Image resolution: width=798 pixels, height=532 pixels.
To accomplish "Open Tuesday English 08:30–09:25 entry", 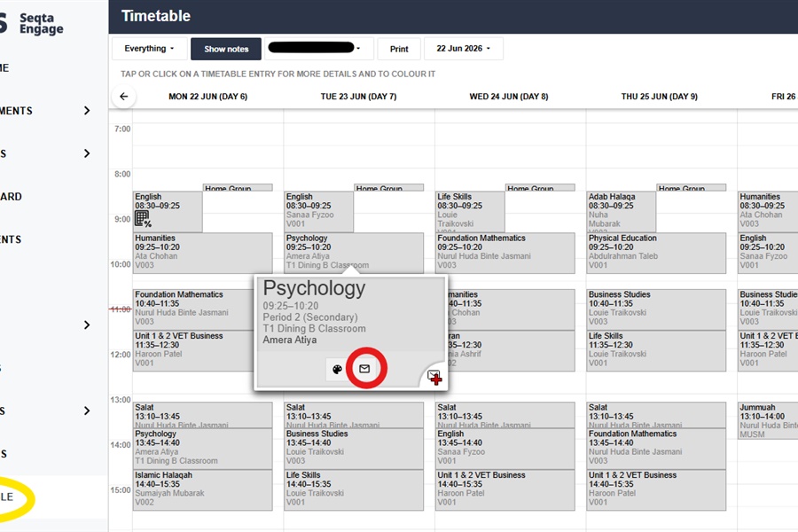I will click(319, 212).
